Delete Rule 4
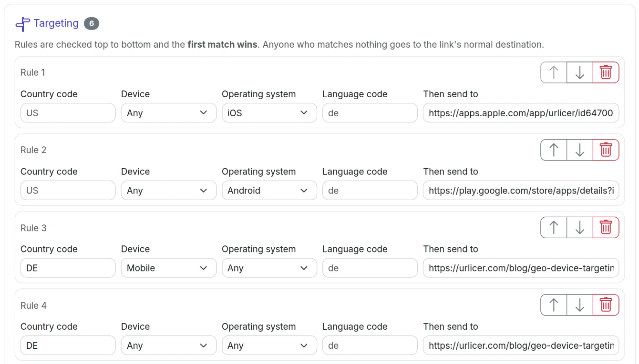The image size is (639, 364). (x=606, y=305)
